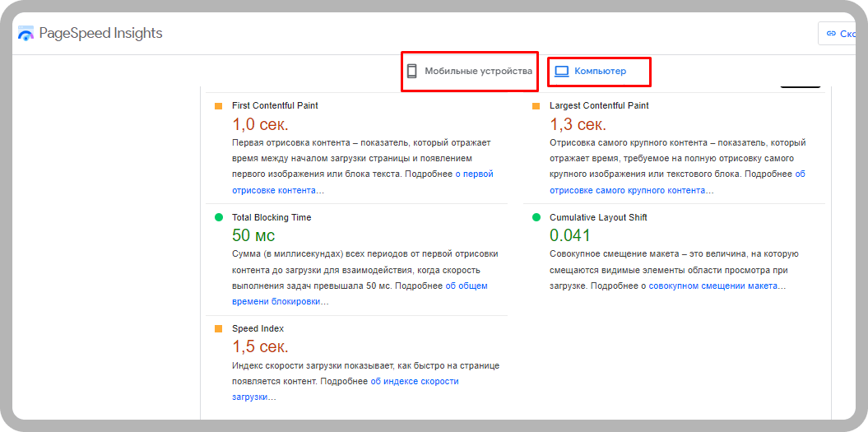Open the 'об индексе скорости загрузки' link
This screenshot has width=868, height=432.
point(346,389)
